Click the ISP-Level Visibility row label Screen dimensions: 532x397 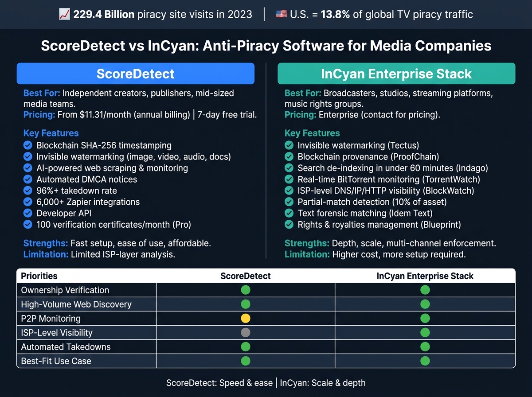(x=57, y=332)
